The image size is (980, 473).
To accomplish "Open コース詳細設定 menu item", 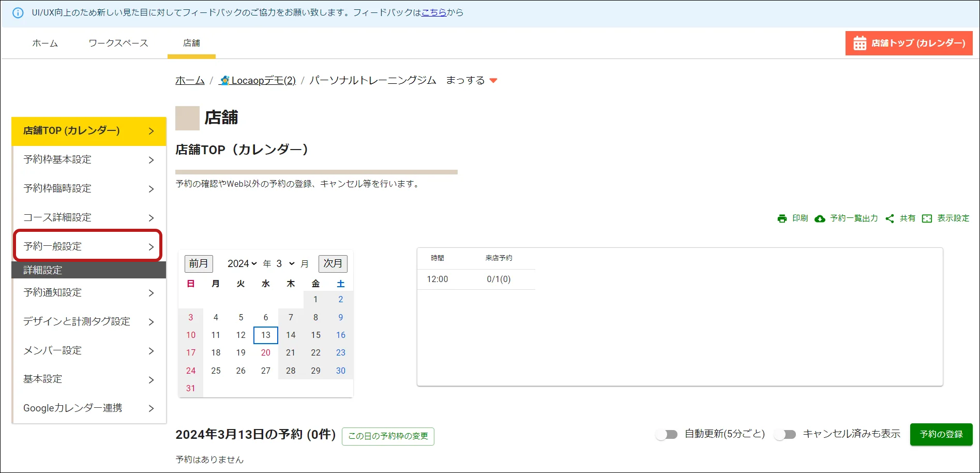I will point(89,218).
